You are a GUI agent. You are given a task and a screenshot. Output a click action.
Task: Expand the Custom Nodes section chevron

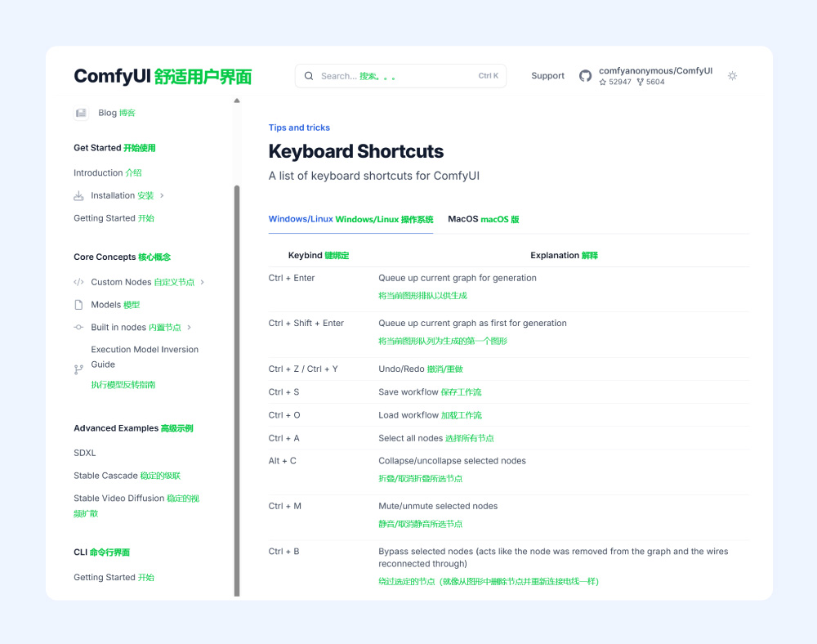[x=203, y=282]
